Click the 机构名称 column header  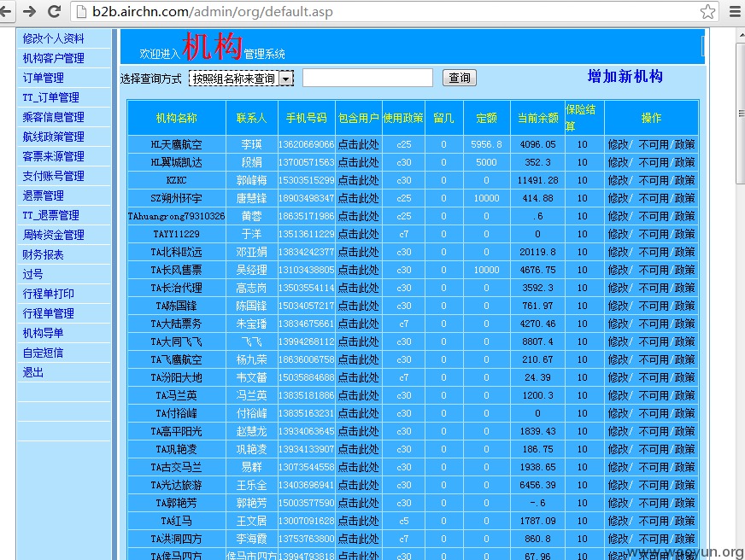pyautogui.click(x=176, y=118)
